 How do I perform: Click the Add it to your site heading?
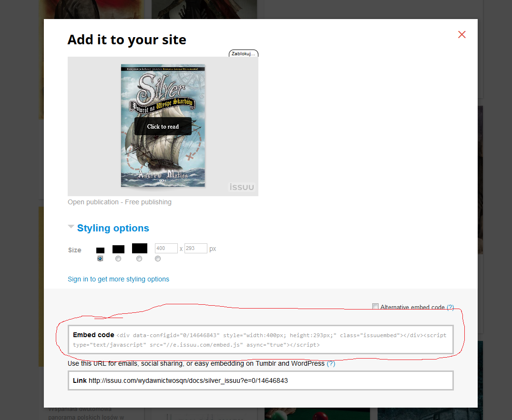pos(127,40)
